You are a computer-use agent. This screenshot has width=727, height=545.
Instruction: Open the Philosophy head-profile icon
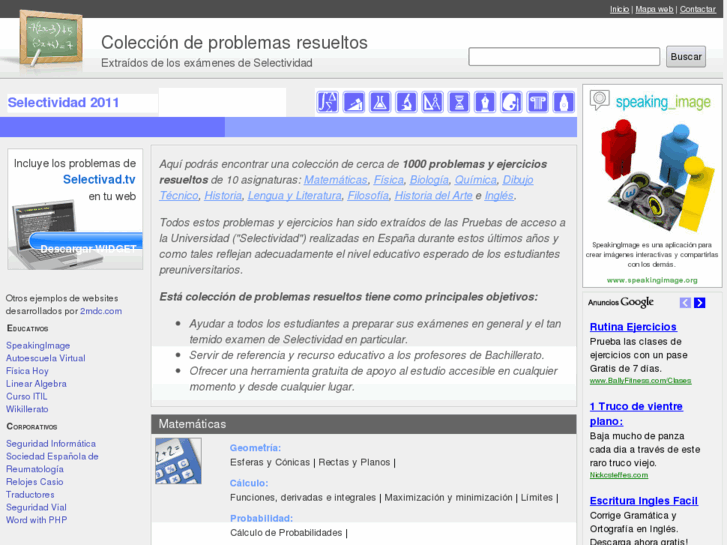[511, 102]
